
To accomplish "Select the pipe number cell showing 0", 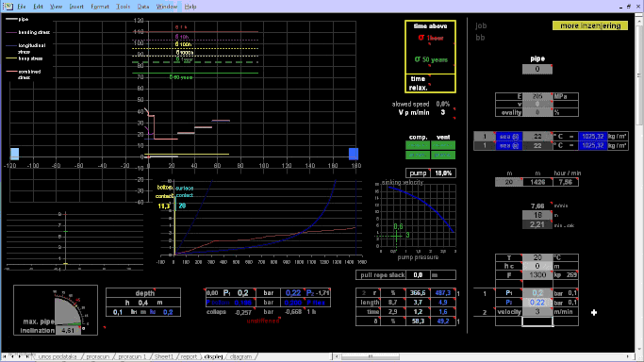I will pyautogui.click(x=537, y=69).
